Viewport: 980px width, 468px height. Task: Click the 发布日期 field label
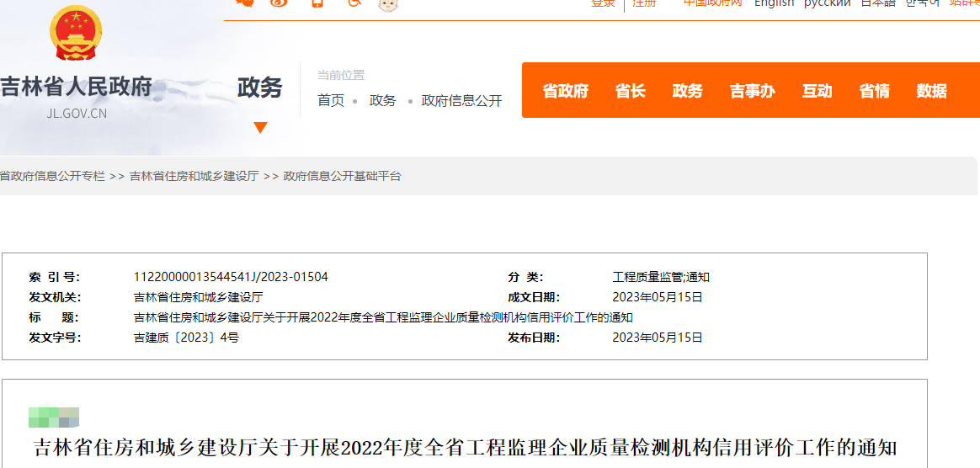534,338
